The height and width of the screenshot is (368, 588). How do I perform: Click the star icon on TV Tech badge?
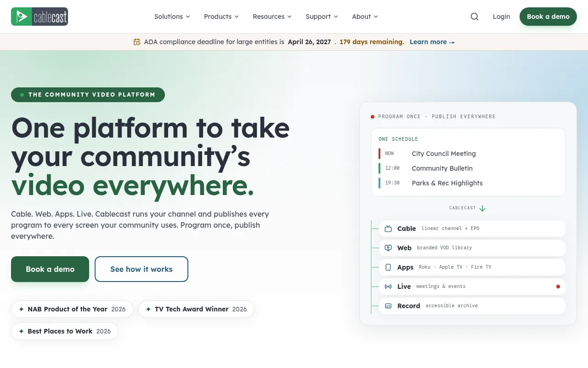(148, 309)
